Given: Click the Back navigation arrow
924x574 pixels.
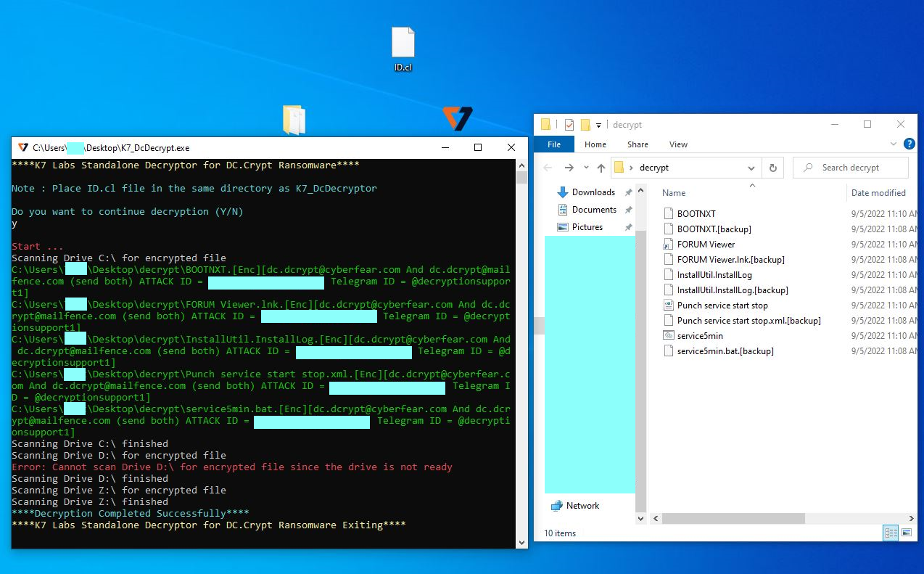Looking at the screenshot, I should coord(548,168).
